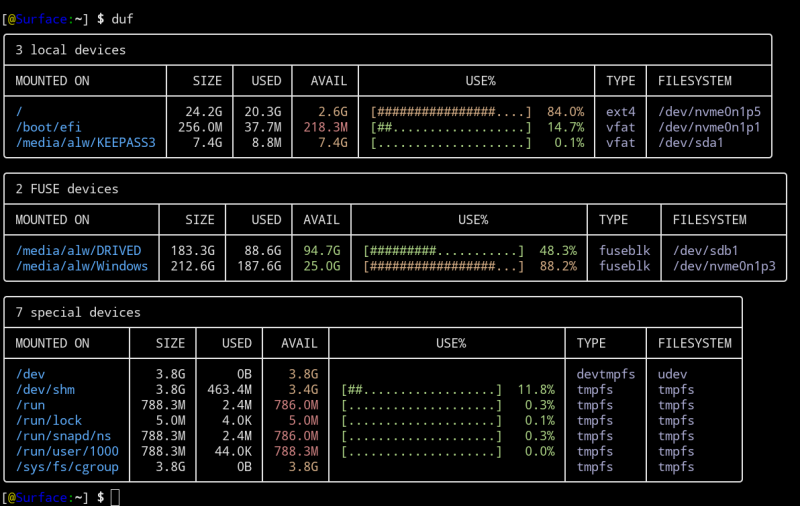Viewport: 800px width, 506px height.
Task: Click the cursor at the bottom prompt
Action: click(115, 497)
